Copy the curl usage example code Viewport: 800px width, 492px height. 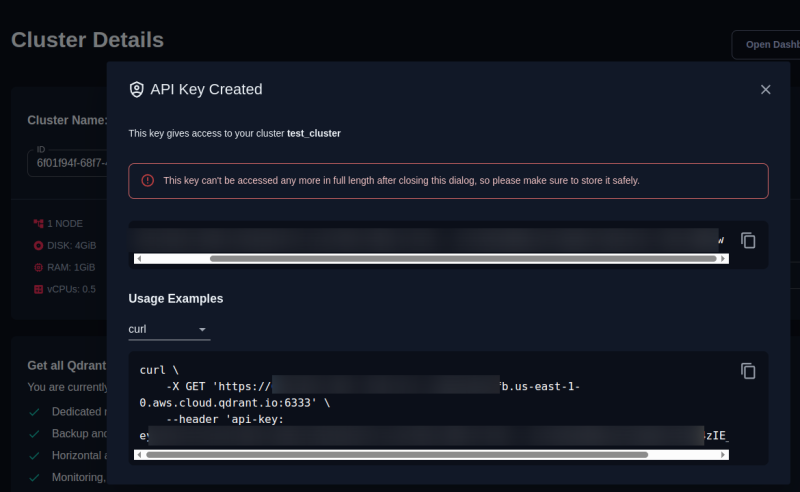pyautogui.click(x=748, y=371)
